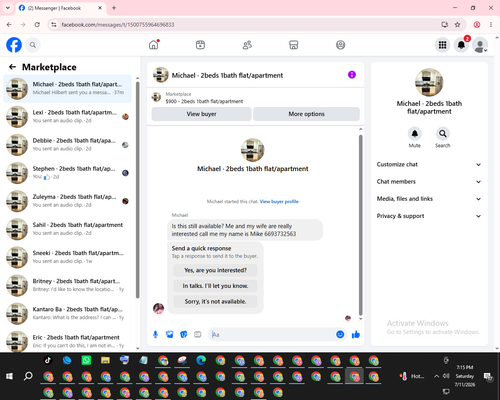Image resolution: width=500 pixels, height=400 pixels.
Task: Send quick response 'Sorry, it's not available.'
Action: [215, 301]
